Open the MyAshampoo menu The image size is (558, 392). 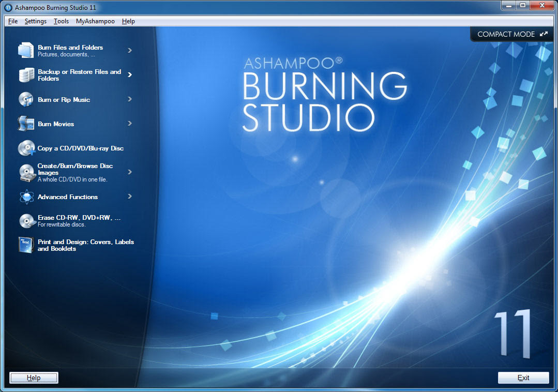(95, 21)
